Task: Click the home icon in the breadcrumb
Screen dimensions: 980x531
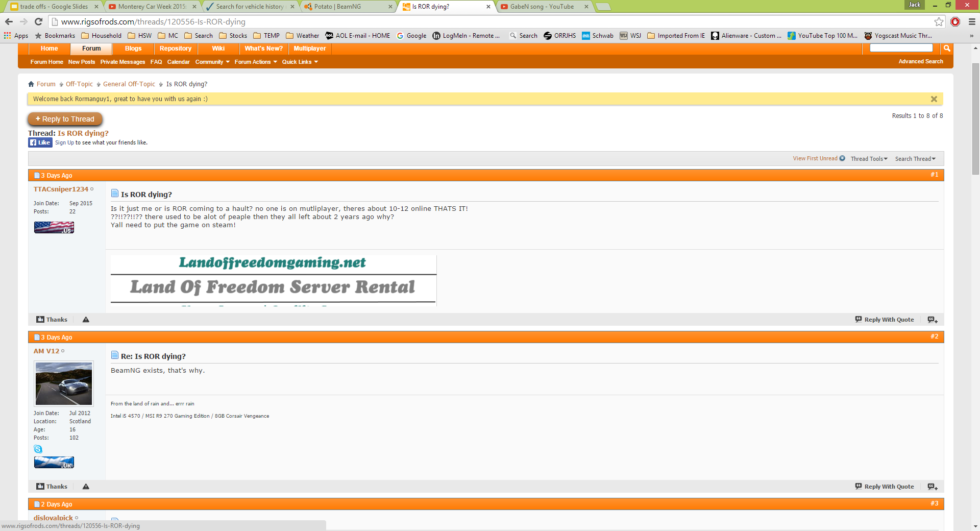Action: click(x=31, y=84)
